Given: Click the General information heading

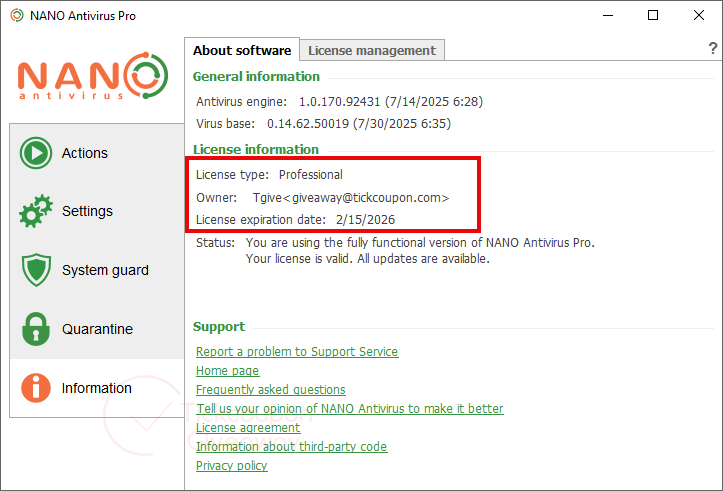Looking at the screenshot, I should 256,77.
